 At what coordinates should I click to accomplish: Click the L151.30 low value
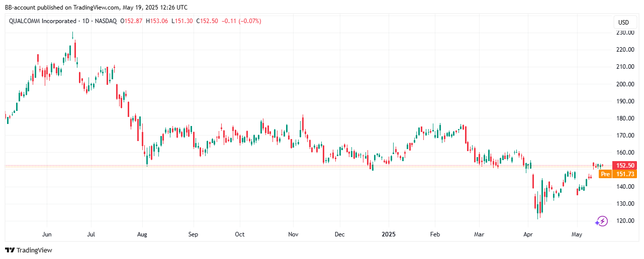[182, 21]
